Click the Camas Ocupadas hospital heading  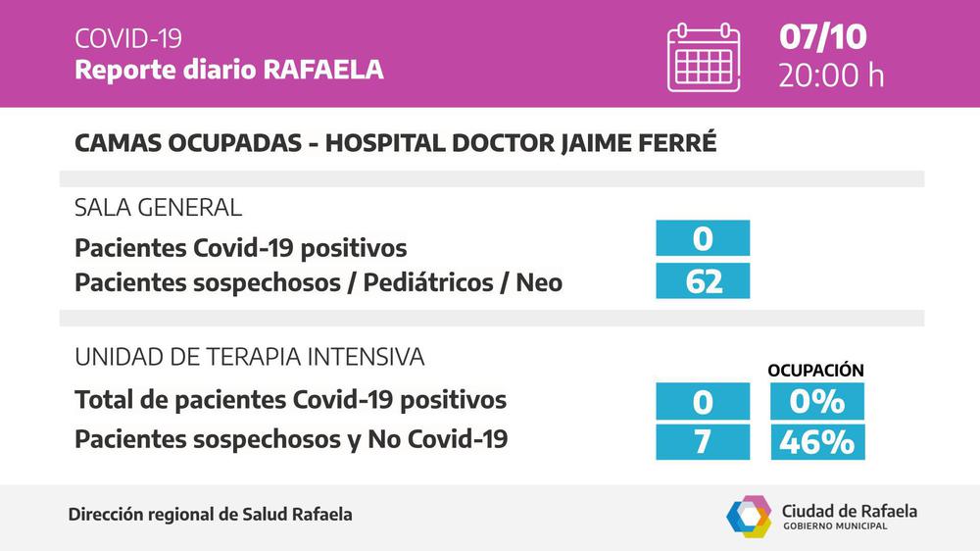tap(395, 143)
